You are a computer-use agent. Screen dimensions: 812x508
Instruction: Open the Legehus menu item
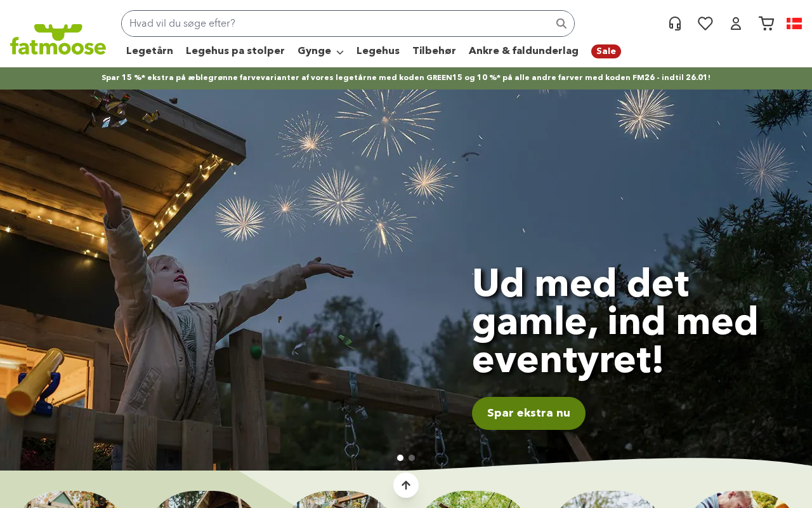[x=378, y=51]
